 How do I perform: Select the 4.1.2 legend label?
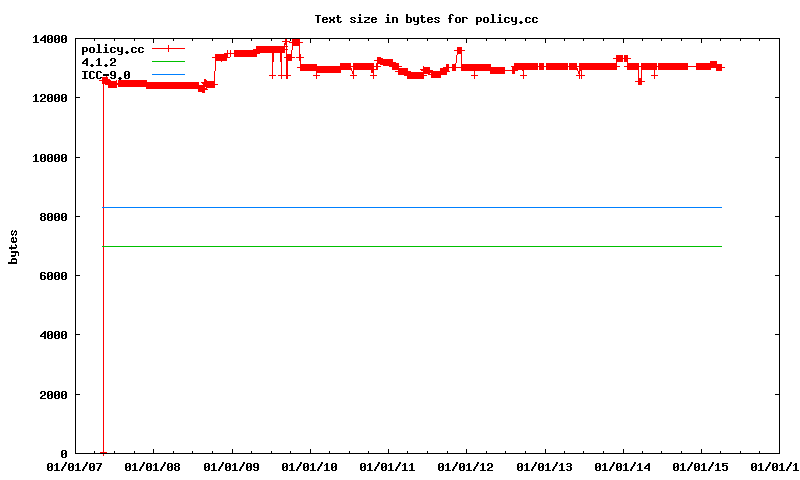(x=99, y=62)
